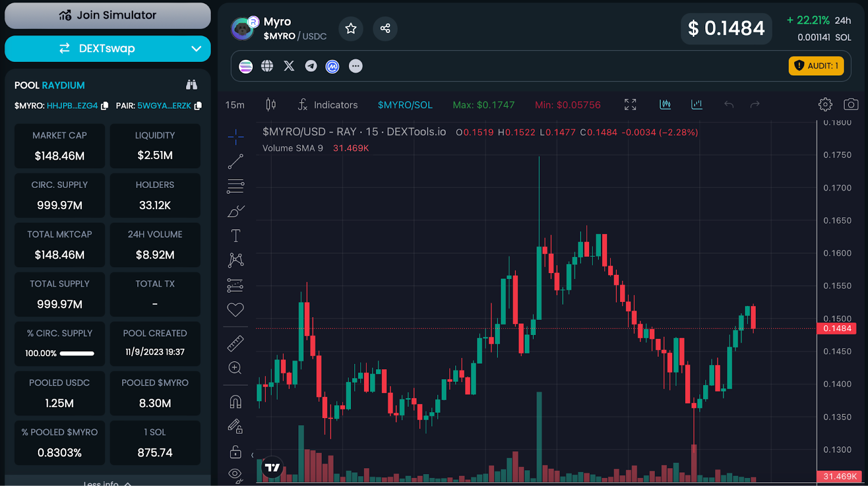Open candlestick chart style selector
This screenshot has height=486, width=868.
point(271,105)
